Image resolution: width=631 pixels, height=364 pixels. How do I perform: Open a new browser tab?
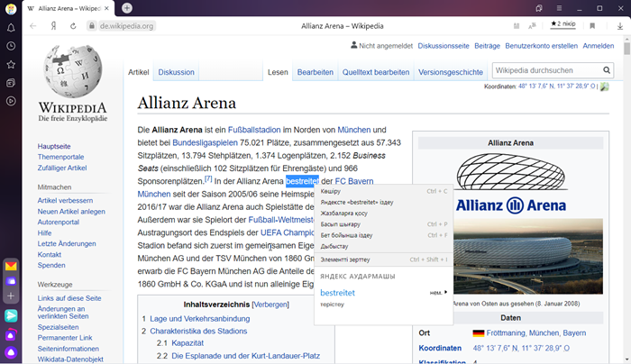[x=127, y=8]
